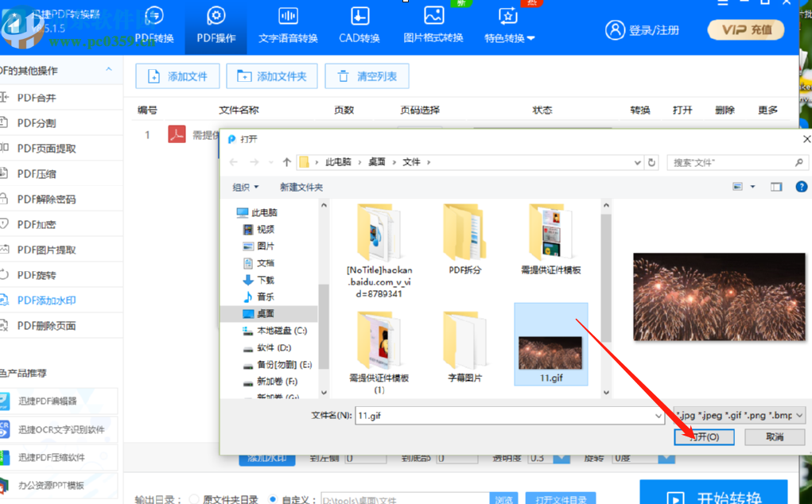Open 办公资源PPT模板 recommendation

(x=59, y=486)
